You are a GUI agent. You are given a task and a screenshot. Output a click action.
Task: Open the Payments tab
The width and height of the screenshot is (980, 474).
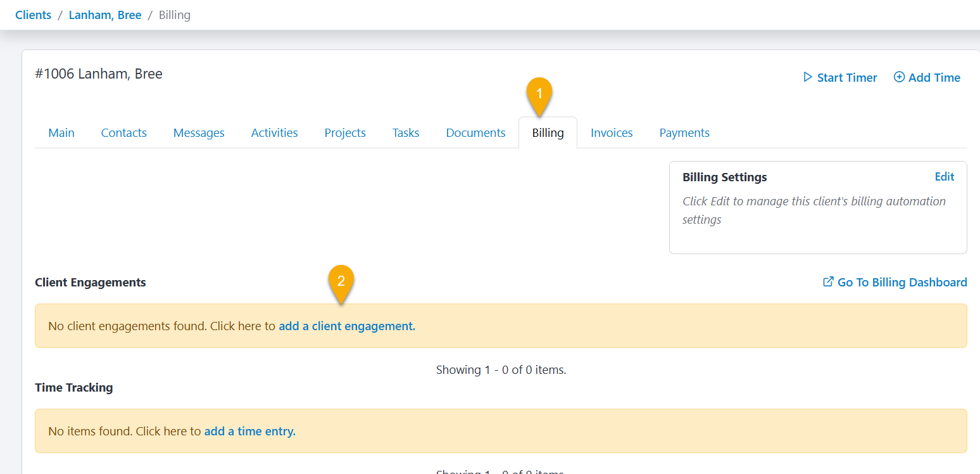pyautogui.click(x=684, y=133)
